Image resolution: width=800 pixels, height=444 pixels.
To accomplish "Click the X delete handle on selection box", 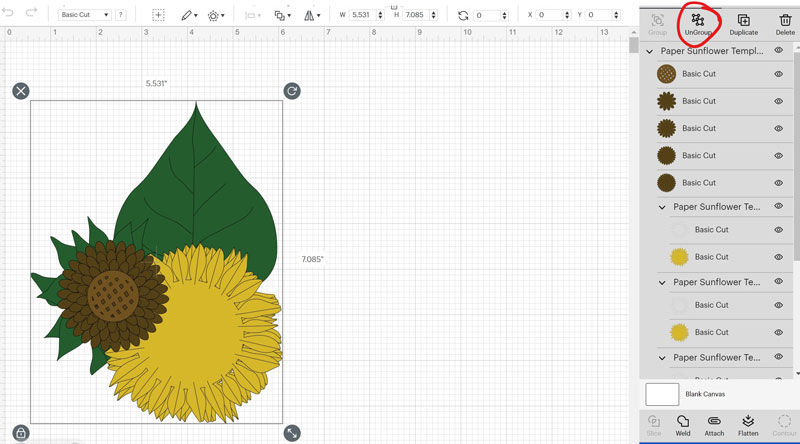I will 21,91.
